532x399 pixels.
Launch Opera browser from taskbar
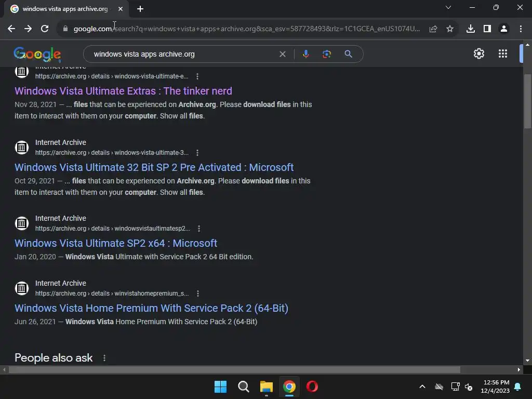click(312, 387)
